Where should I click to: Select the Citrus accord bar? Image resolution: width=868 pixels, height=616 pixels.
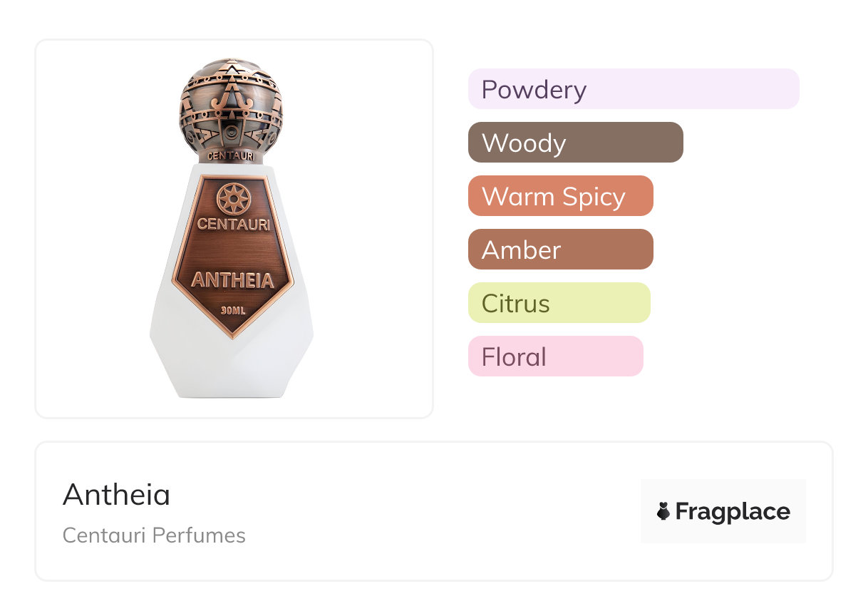point(559,303)
